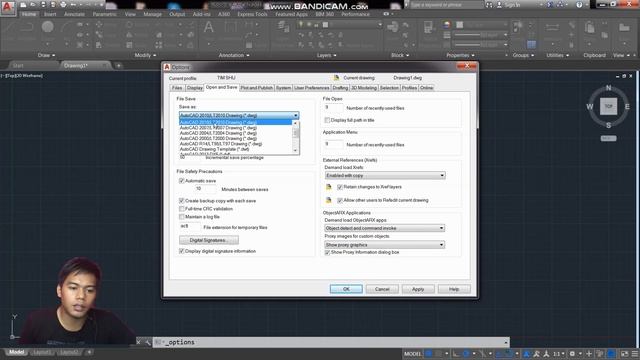Toggle Show Proxy Information dialog box
The width and height of the screenshot is (640, 360).
click(327, 253)
